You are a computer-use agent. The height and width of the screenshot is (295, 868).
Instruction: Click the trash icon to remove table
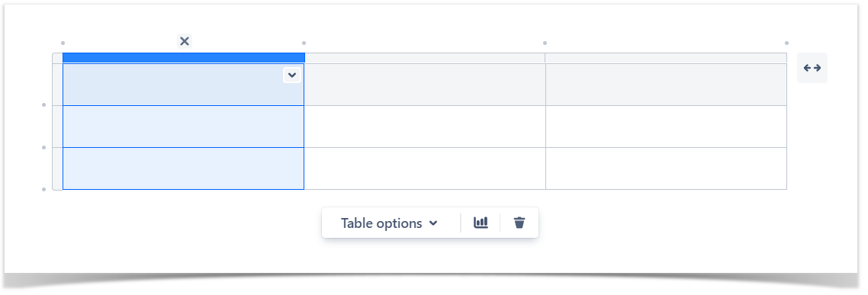tap(519, 223)
